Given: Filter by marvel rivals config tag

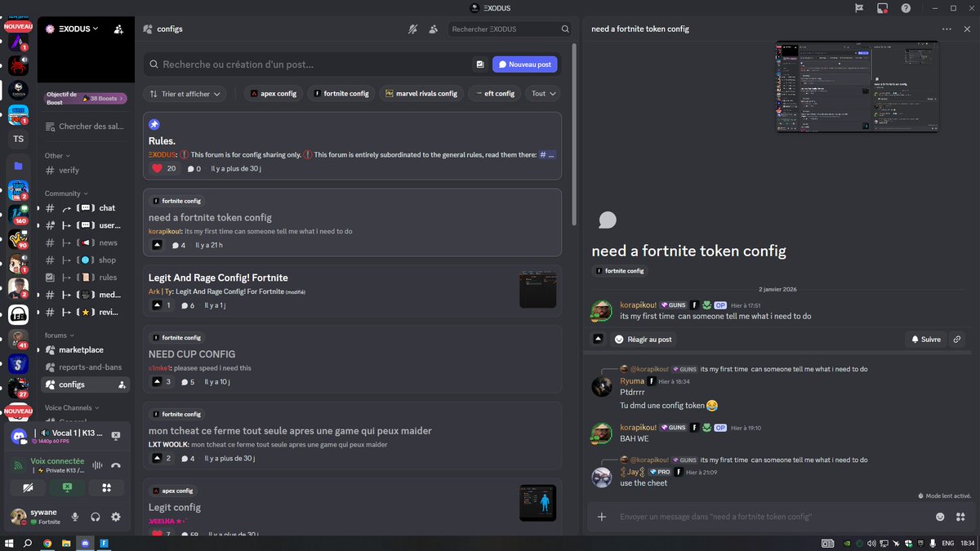Looking at the screenshot, I should (x=421, y=94).
